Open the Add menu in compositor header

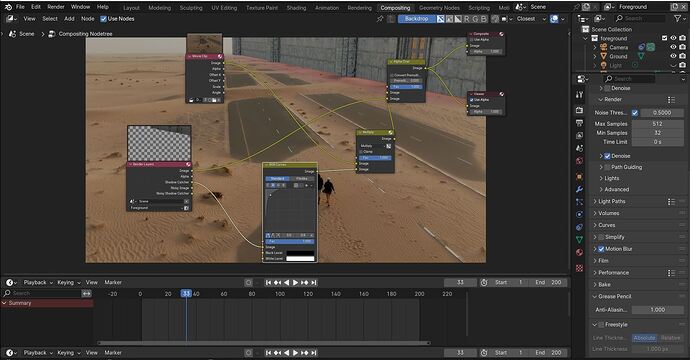(x=70, y=19)
